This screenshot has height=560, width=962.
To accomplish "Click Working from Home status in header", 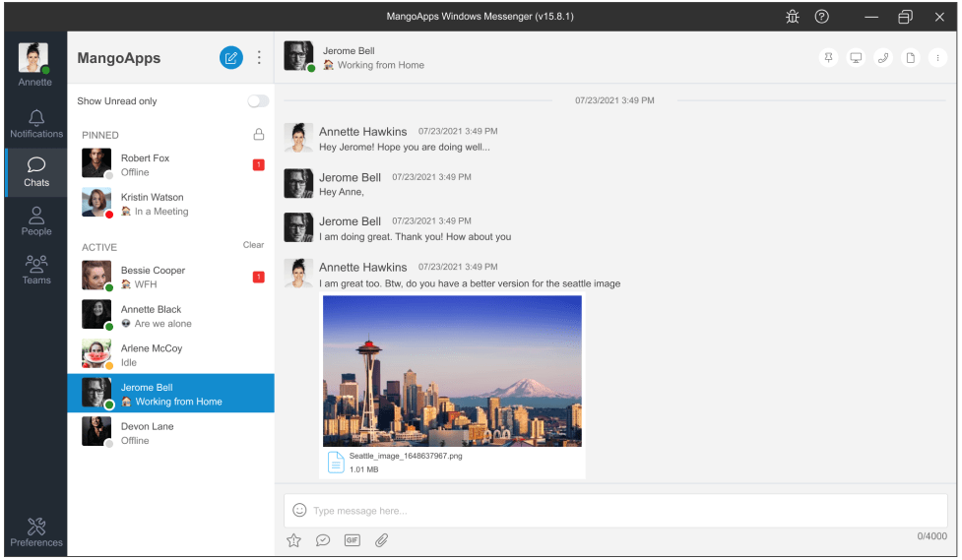I will (x=373, y=65).
